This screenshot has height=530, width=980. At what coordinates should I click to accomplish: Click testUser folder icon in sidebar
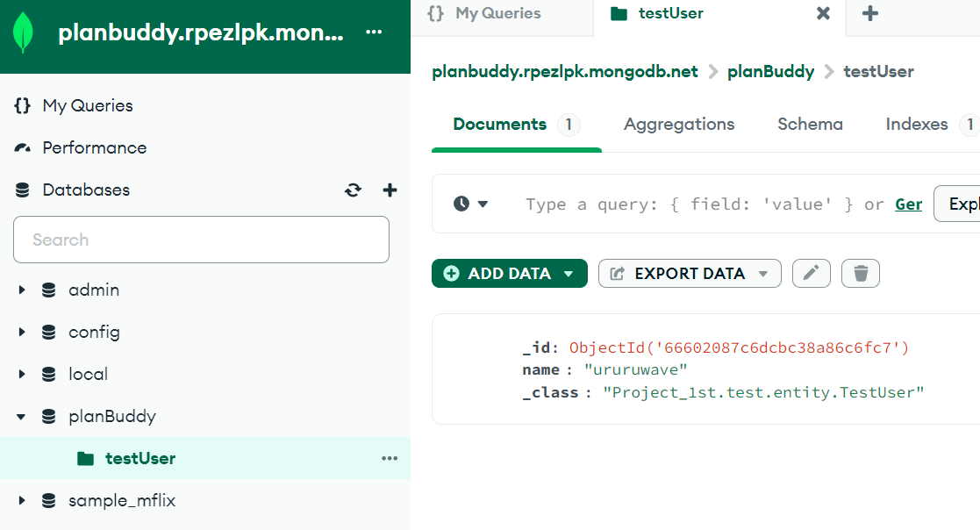click(86, 459)
